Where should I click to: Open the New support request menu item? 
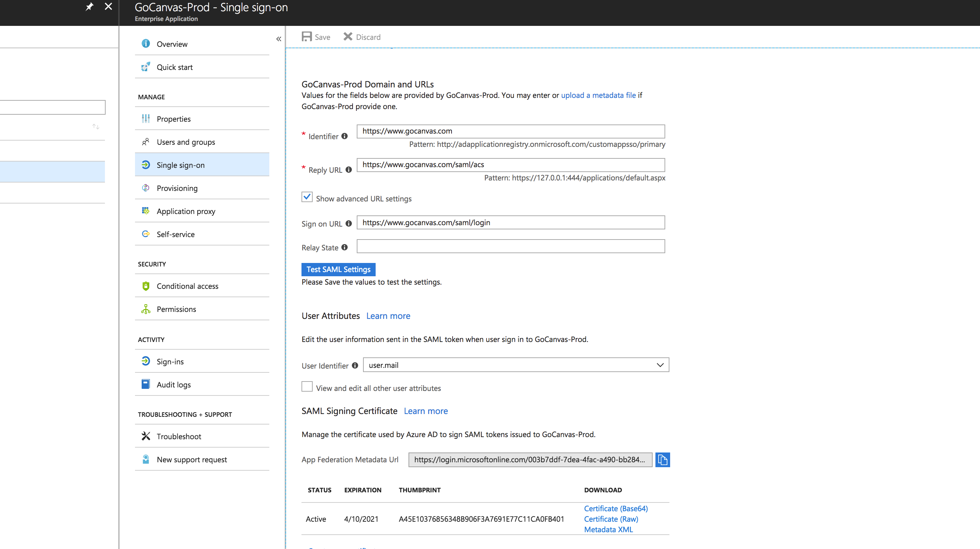pyautogui.click(x=202, y=459)
